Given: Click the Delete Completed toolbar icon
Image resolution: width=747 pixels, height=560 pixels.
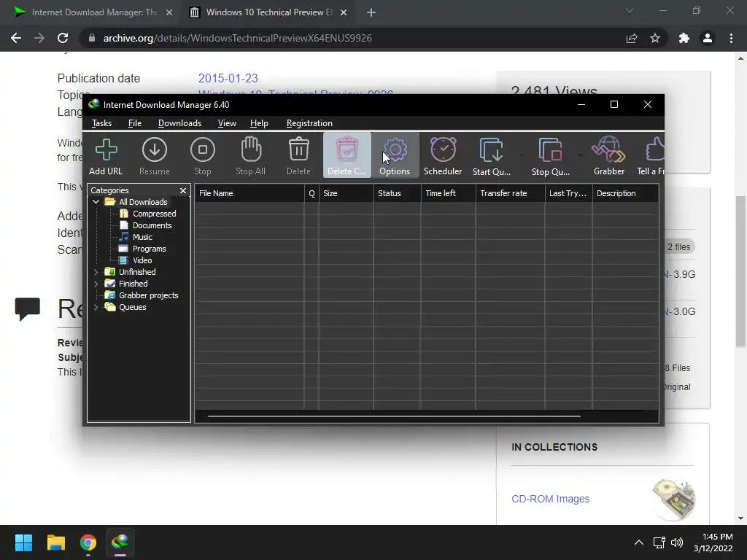Looking at the screenshot, I should click(347, 155).
